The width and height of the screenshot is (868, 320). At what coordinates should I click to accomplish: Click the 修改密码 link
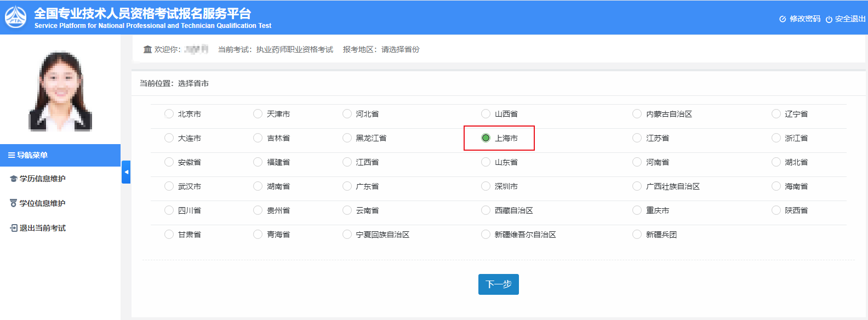pos(804,19)
